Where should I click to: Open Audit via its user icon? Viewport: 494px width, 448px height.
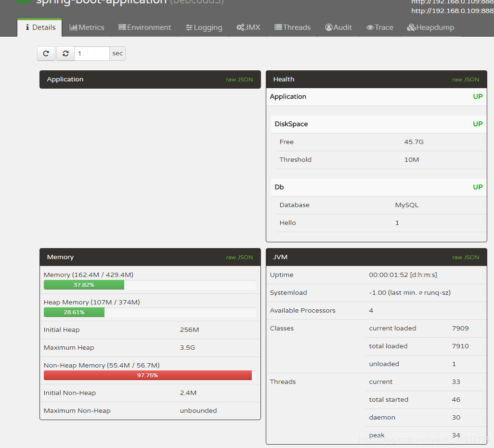328,27
